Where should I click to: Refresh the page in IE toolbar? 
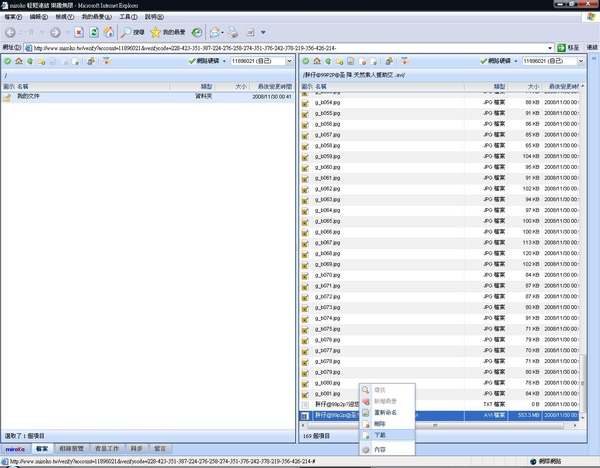pyautogui.click(x=94, y=33)
